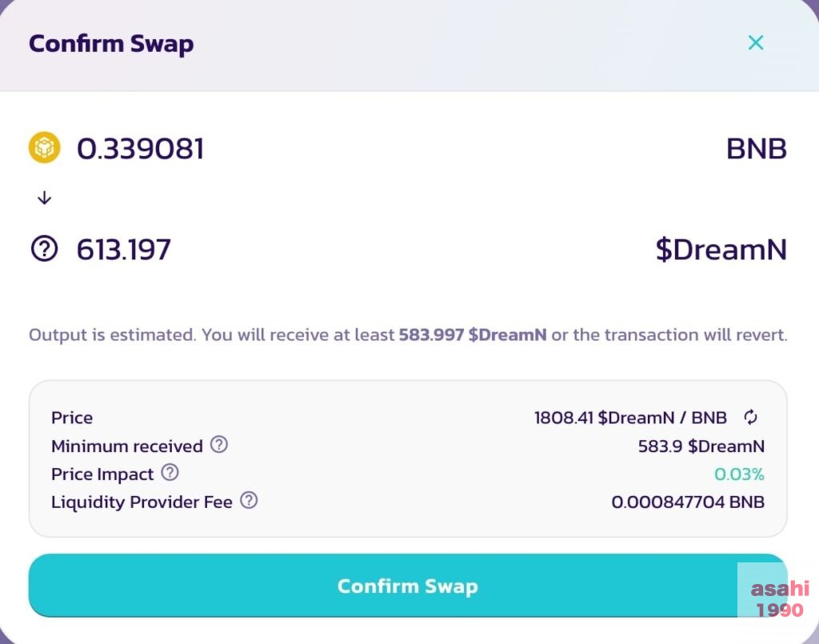The width and height of the screenshot is (819, 644).
Task: Click the BNB coin icon
Action: (45, 147)
